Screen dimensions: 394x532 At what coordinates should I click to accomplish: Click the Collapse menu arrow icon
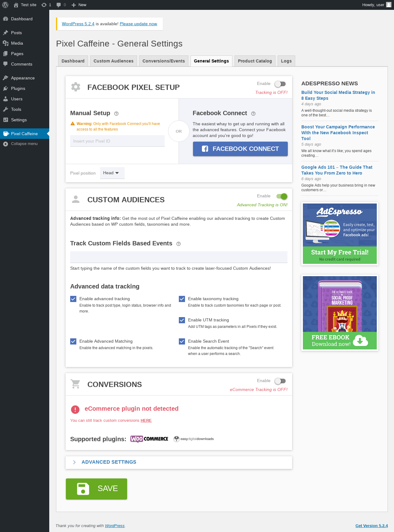(6, 144)
